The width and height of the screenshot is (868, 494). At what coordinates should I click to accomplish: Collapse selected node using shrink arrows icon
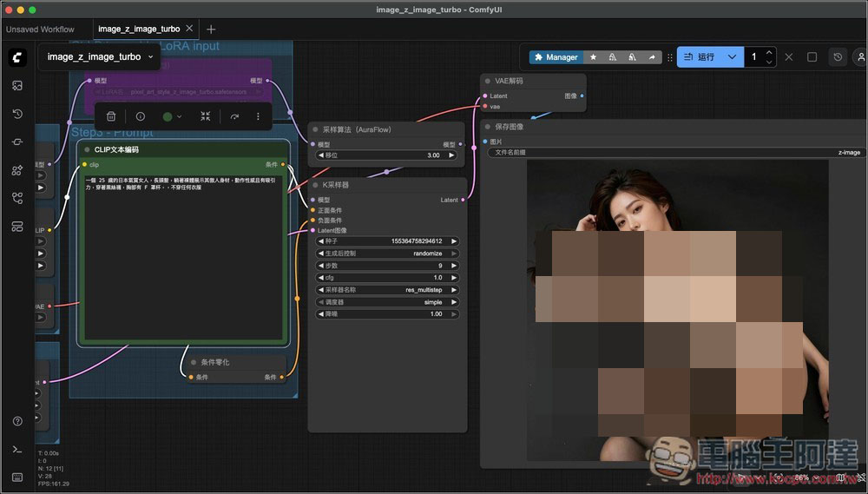[x=205, y=116]
